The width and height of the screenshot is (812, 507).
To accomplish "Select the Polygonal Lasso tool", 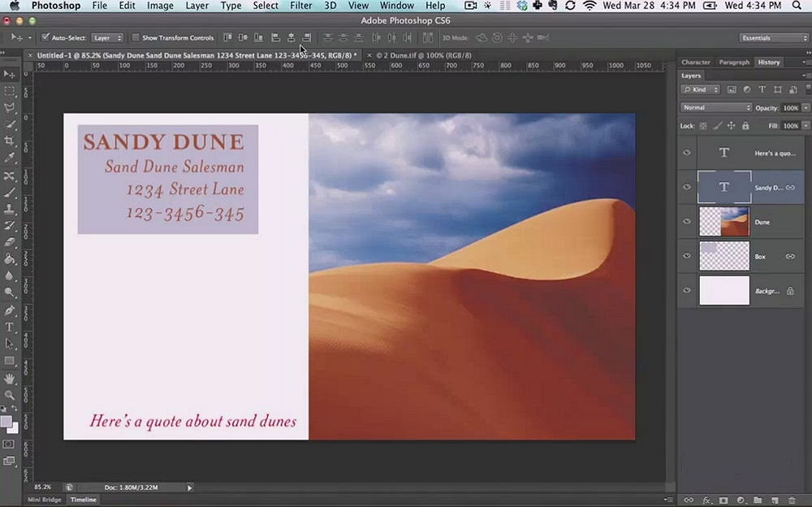I will click(9, 108).
